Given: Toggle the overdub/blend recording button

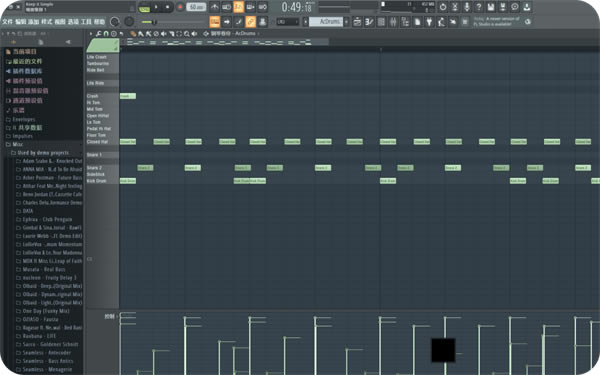Looking at the screenshot, I should 250,7.
